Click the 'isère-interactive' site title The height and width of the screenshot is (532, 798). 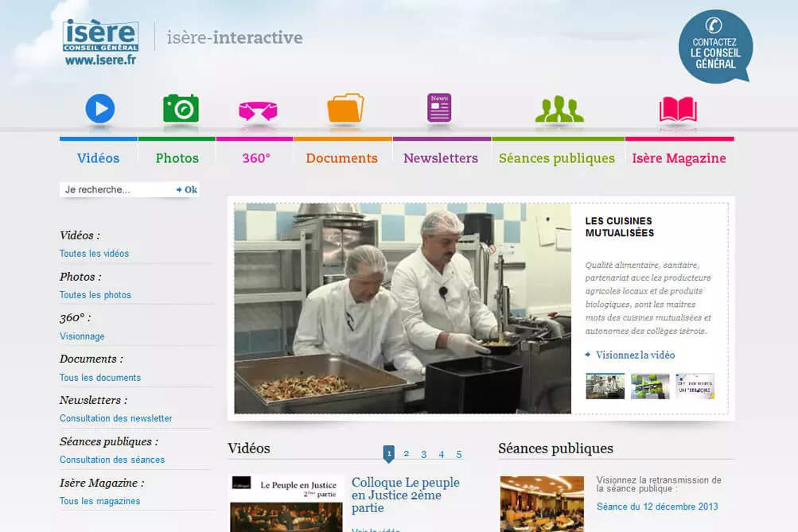[x=235, y=37]
